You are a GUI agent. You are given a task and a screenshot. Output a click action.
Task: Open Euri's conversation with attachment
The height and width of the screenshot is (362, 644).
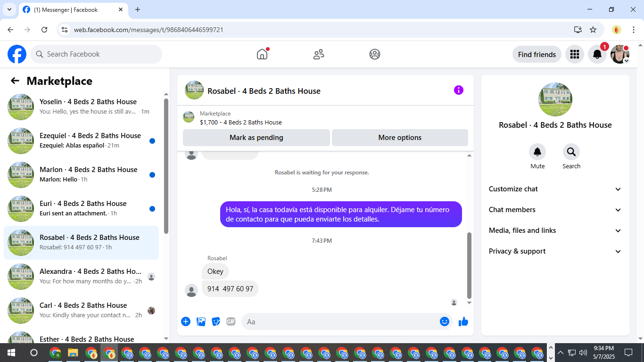tap(81, 209)
